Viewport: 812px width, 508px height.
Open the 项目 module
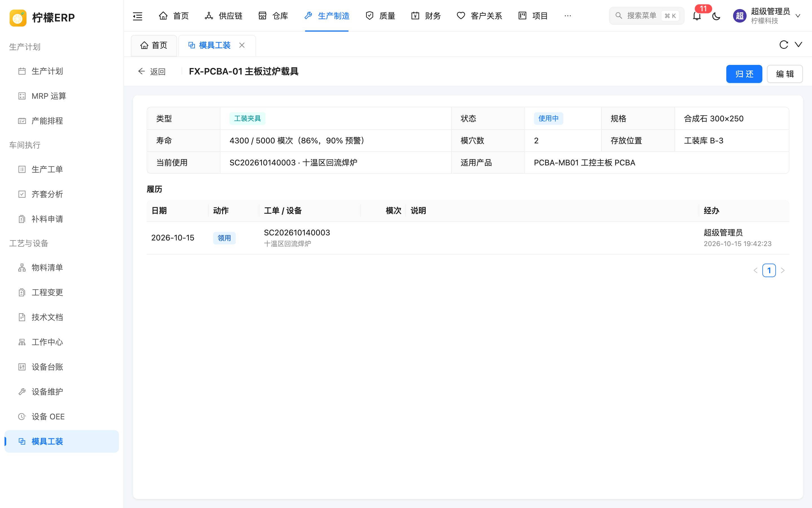click(533, 16)
